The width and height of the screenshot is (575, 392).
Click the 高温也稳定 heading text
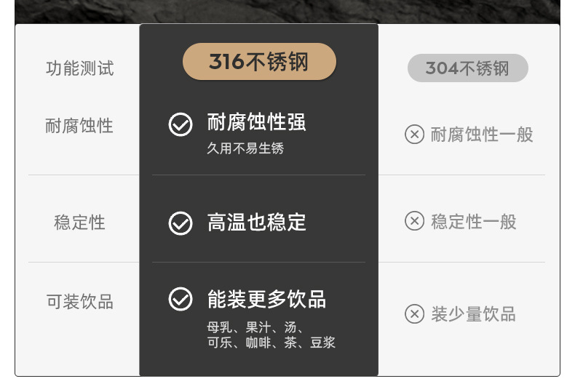[256, 222]
